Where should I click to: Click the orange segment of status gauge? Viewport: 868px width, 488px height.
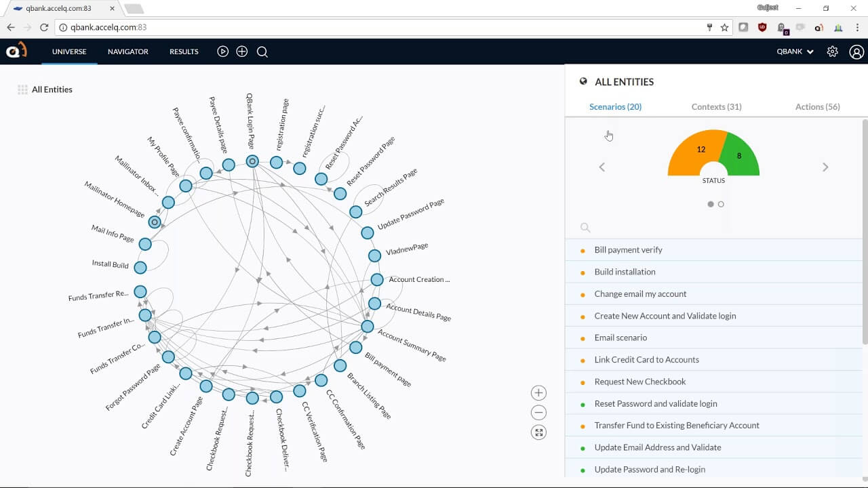click(690, 152)
